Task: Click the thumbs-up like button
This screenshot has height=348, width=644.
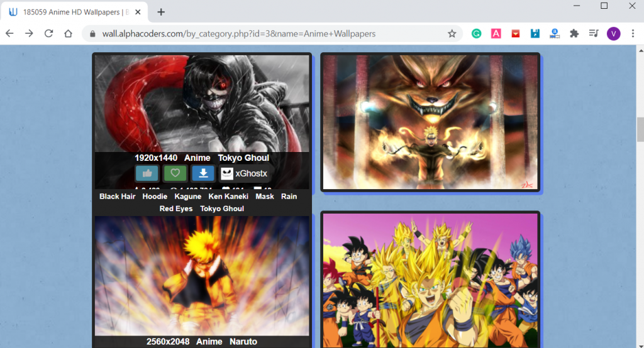Action: (147, 173)
